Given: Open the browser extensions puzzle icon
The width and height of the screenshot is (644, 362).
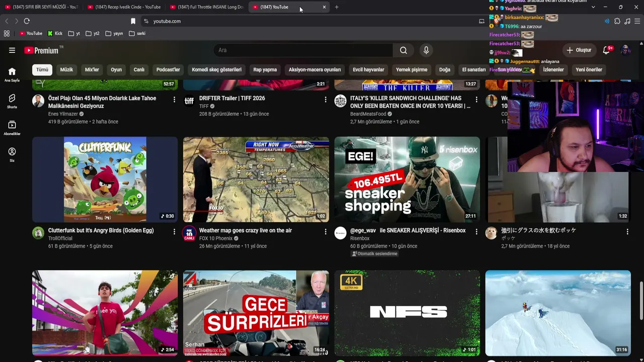Looking at the screenshot, I should click(x=617, y=21).
